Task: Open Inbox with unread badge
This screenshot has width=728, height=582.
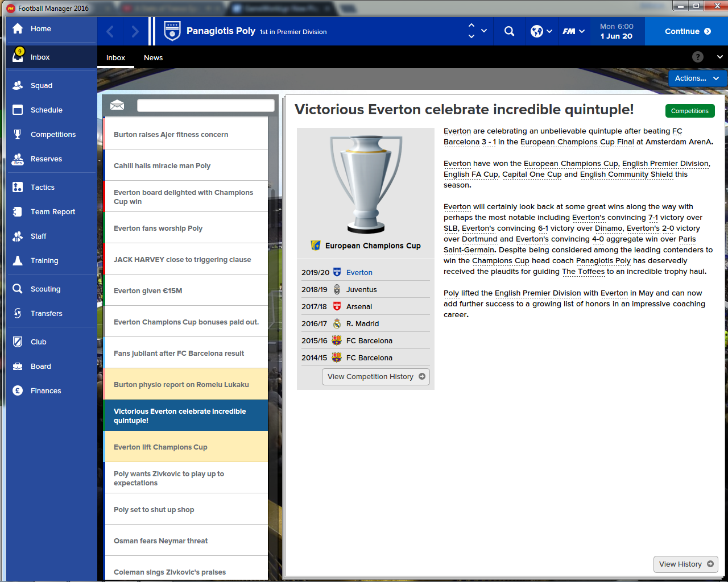Action: (x=51, y=57)
